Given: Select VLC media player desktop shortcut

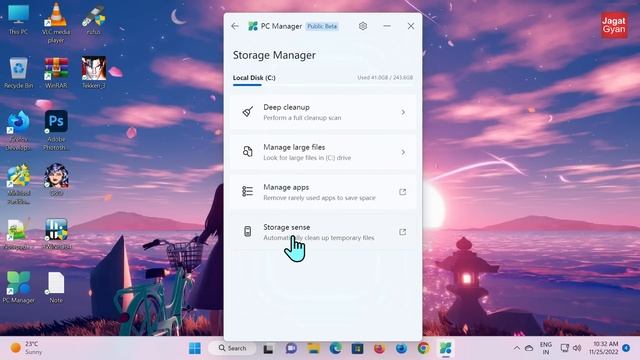Looking at the screenshot, I should 56,22.
